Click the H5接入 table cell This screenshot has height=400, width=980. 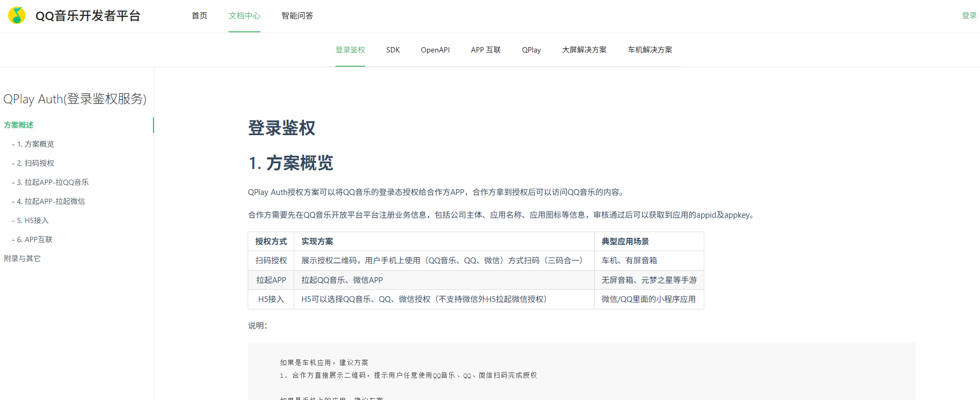click(x=271, y=299)
